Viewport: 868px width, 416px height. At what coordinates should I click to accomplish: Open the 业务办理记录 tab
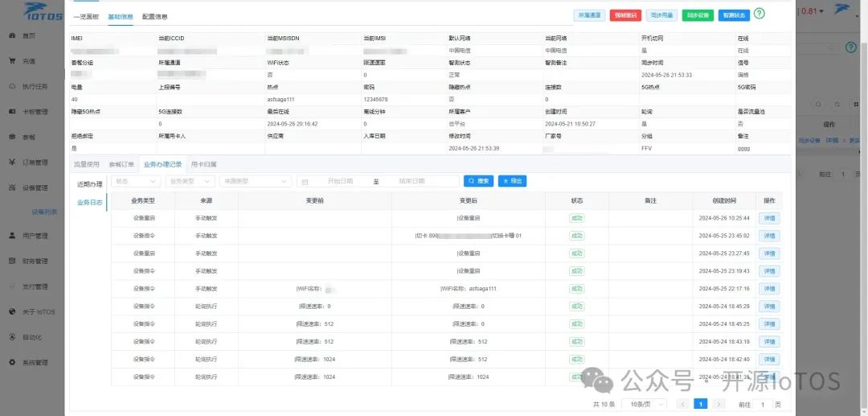click(x=162, y=164)
